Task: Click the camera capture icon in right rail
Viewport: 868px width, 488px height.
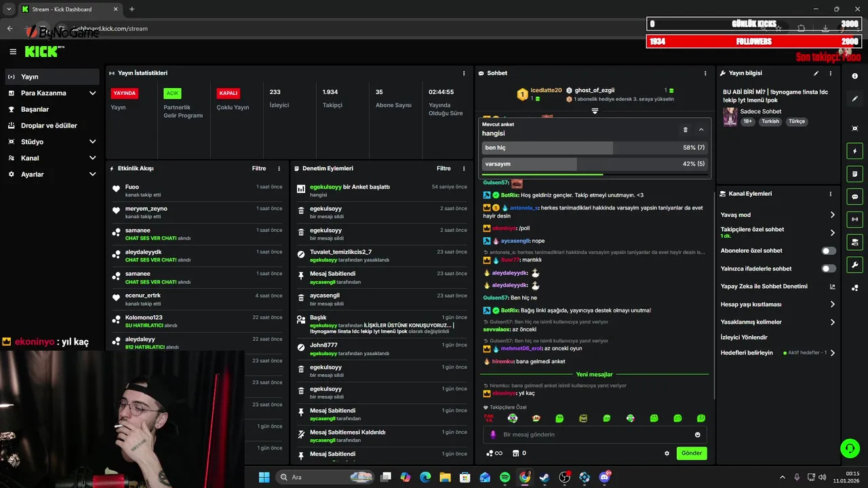Action: (x=854, y=128)
